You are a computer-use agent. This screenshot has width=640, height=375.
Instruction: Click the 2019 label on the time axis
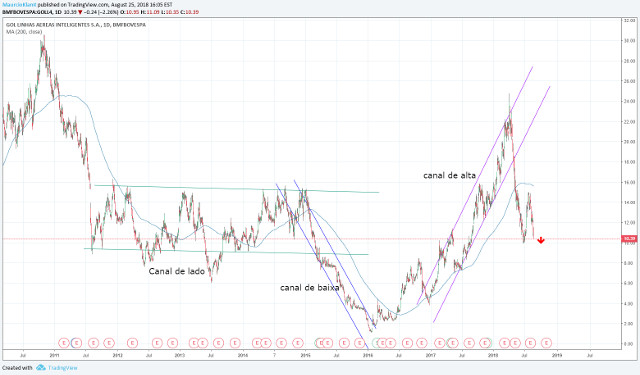click(557, 355)
